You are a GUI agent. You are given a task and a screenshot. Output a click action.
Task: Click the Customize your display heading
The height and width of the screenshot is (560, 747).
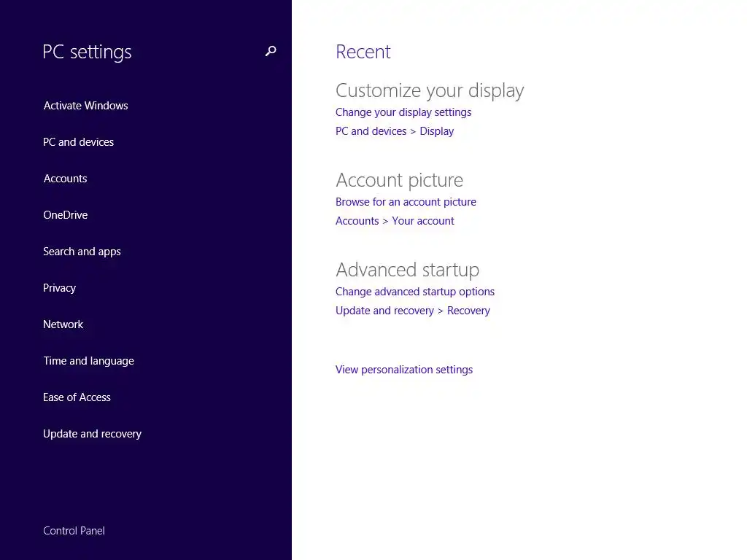[x=430, y=90]
